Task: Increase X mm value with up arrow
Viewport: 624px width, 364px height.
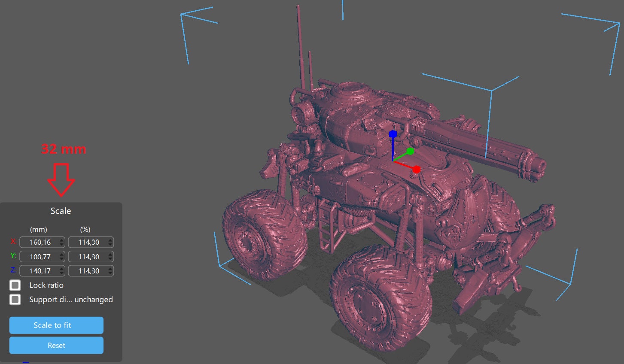Action: pos(61,240)
